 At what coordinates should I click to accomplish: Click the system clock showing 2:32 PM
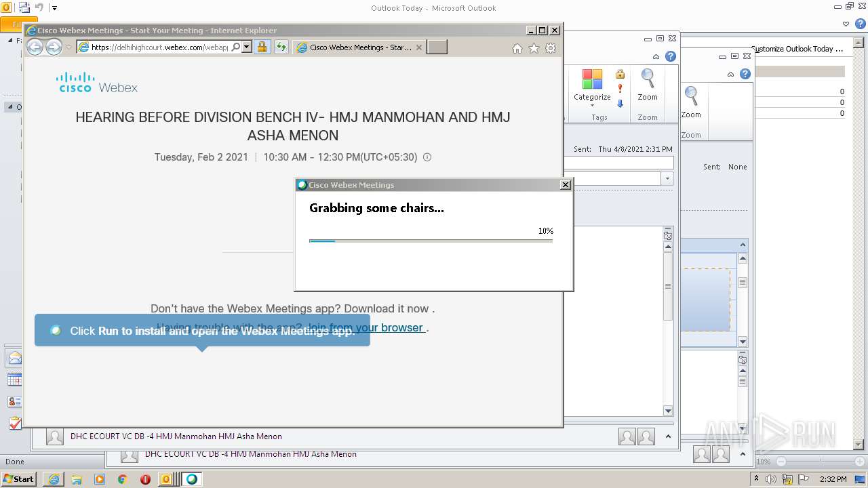(833, 479)
